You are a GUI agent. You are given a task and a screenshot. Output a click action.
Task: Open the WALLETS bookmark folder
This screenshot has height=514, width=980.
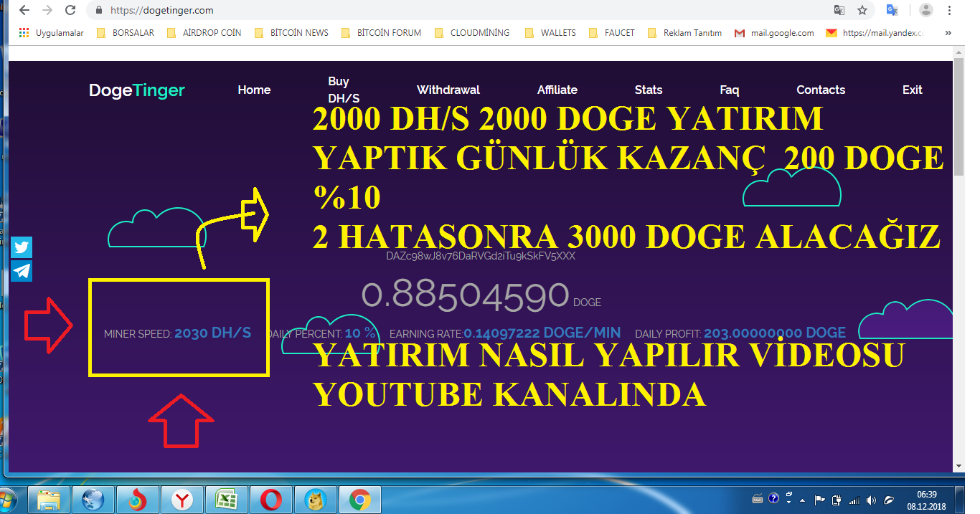[x=550, y=33]
